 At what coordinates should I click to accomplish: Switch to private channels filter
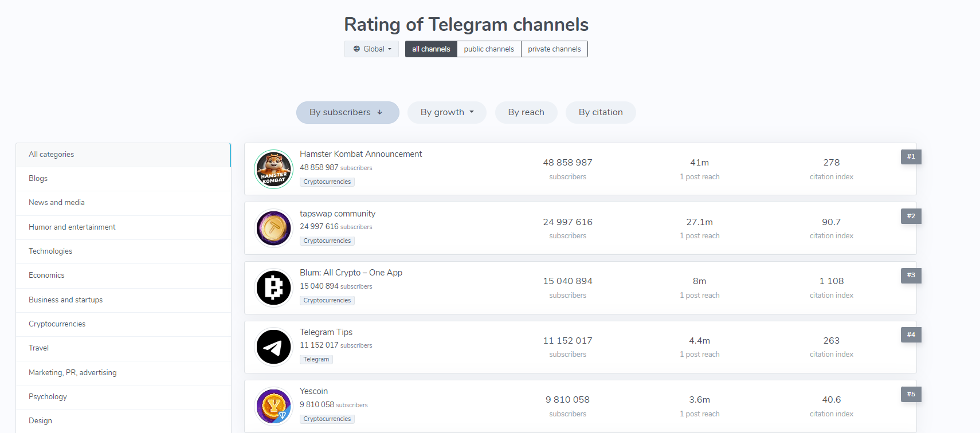(554, 49)
